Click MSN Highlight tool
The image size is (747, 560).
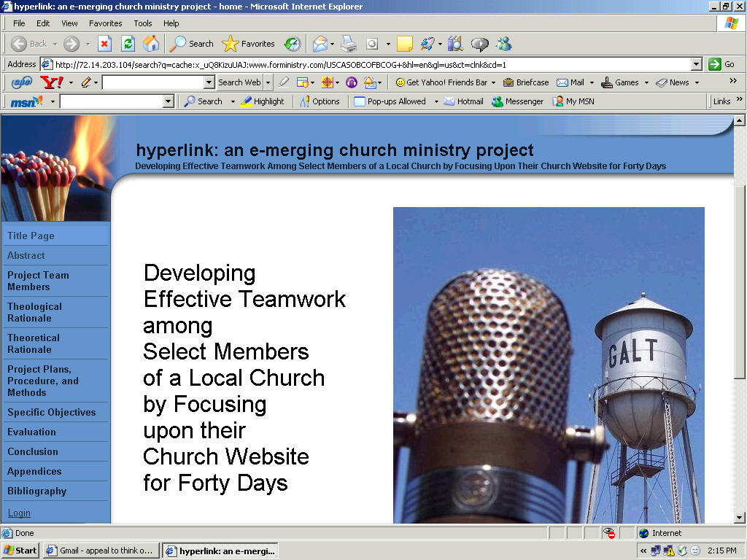(x=262, y=101)
